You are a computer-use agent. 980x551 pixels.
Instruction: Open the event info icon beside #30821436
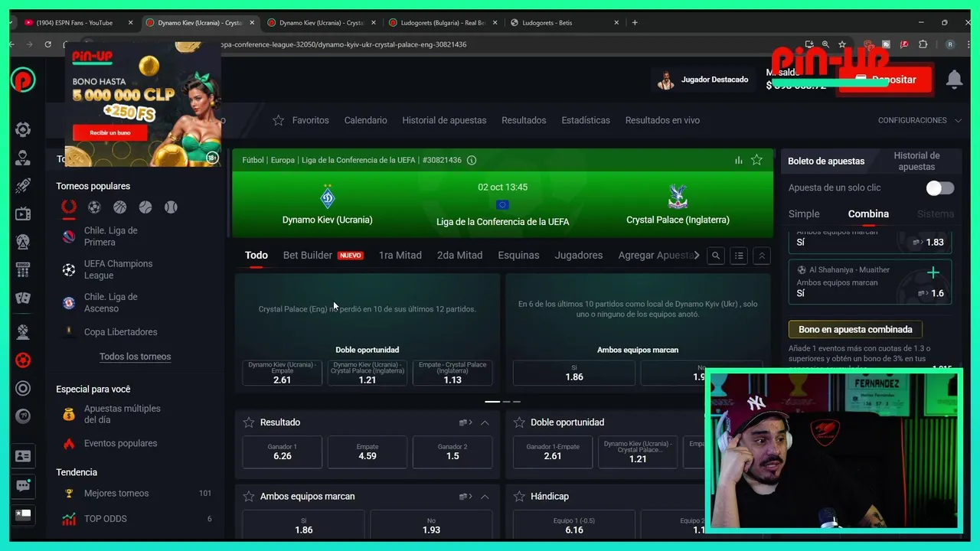[x=472, y=160]
